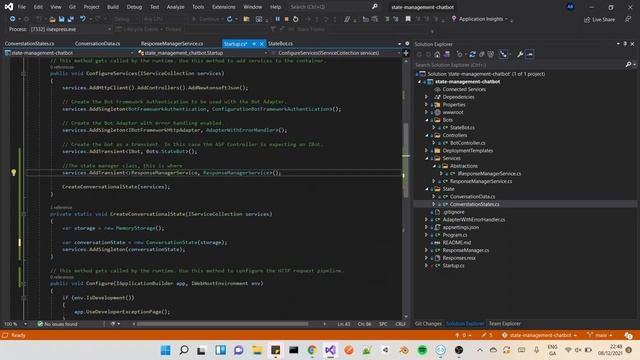The height and width of the screenshot is (360, 640).
Task: Open the Git Changes panel tab
Action: [x=428, y=324]
